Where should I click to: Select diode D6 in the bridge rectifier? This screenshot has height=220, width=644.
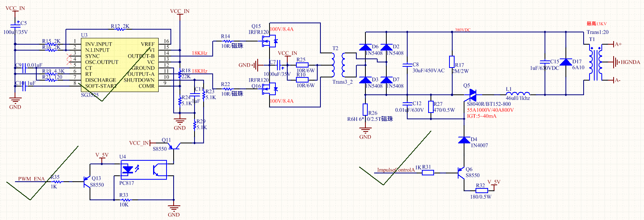click(365, 47)
